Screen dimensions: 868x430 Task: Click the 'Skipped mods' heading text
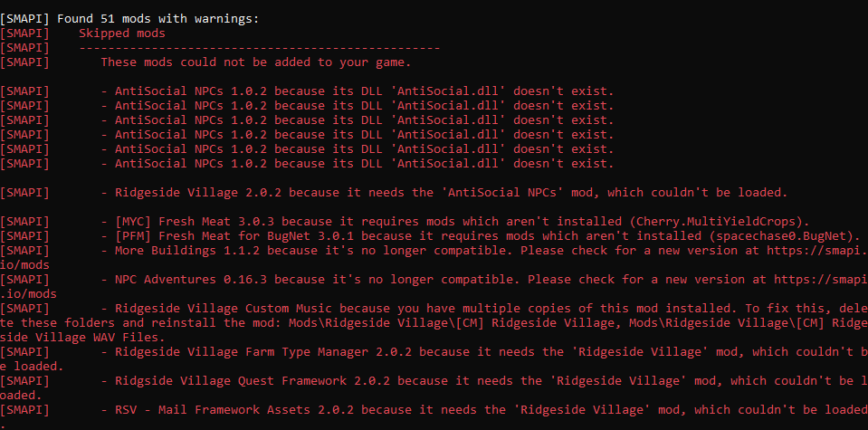[x=122, y=33]
